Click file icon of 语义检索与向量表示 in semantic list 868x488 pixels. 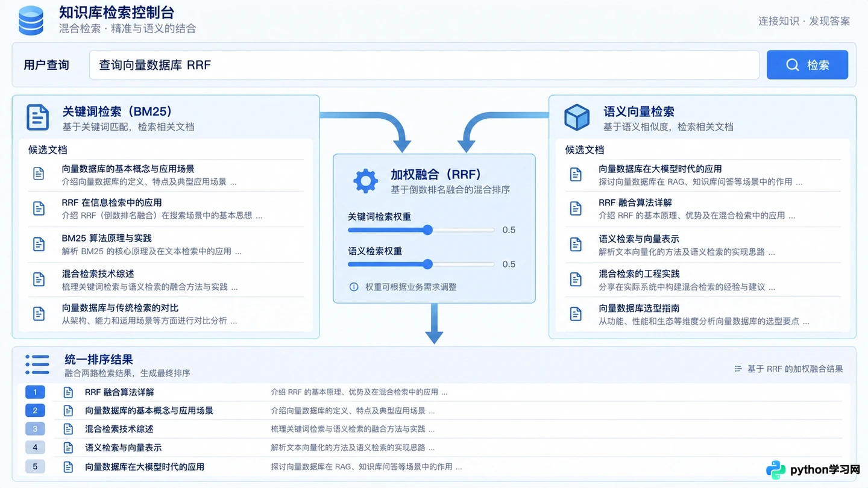click(x=576, y=245)
